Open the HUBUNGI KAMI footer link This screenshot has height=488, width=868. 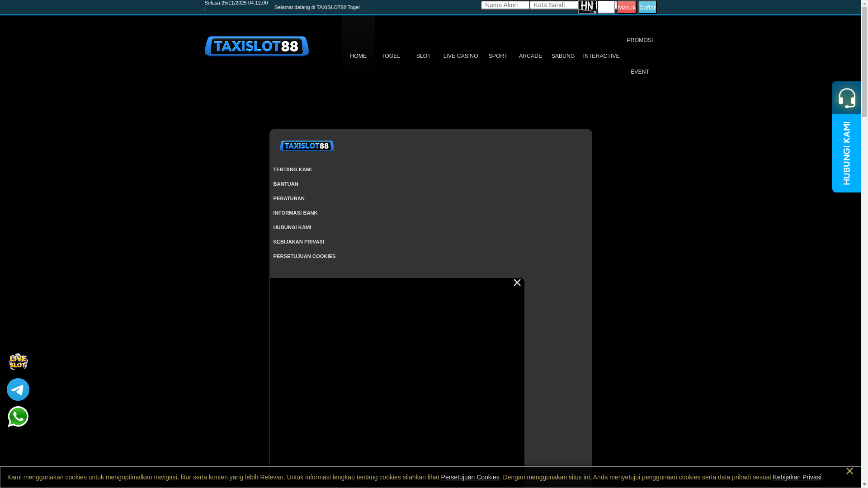tap(292, 227)
